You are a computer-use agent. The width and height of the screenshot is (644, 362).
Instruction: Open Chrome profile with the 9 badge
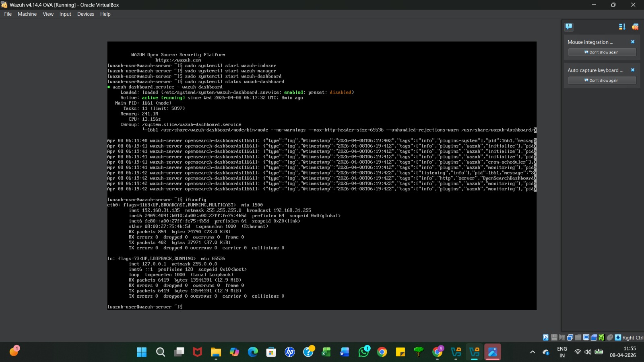438,352
